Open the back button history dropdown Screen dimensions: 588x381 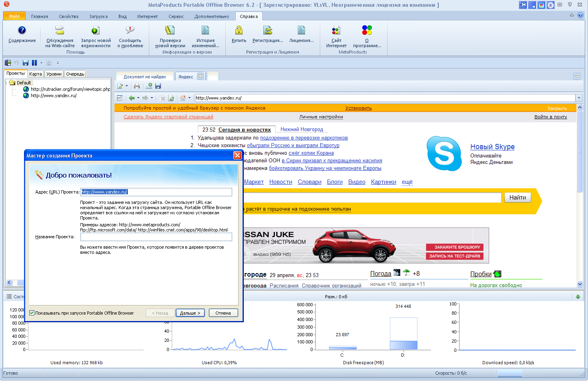click(138, 98)
